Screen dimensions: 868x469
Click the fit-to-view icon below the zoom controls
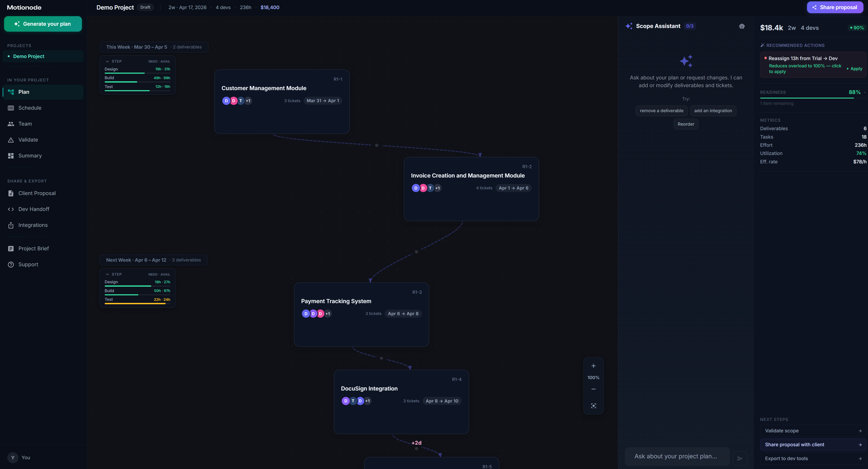coord(593,406)
